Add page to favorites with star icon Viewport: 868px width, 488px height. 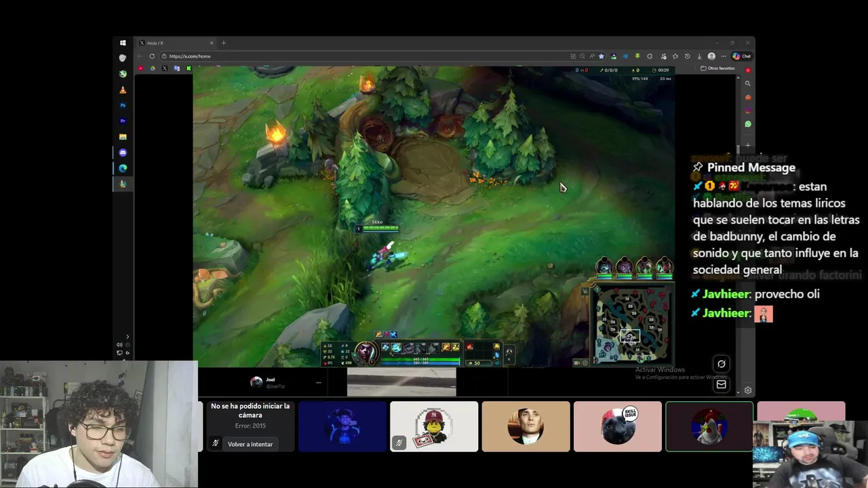click(601, 56)
